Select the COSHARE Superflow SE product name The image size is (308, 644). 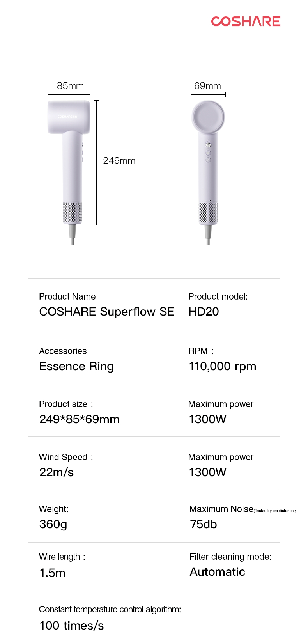click(106, 312)
